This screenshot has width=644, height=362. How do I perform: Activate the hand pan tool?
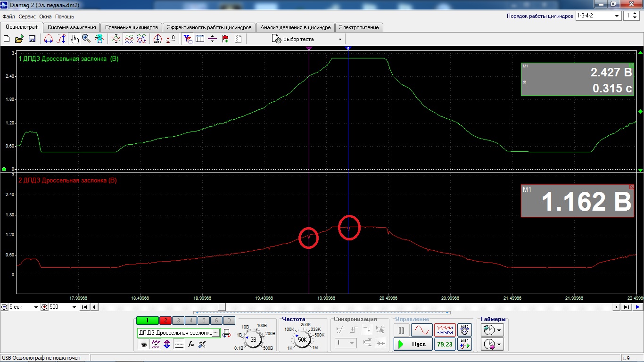[x=74, y=39]
